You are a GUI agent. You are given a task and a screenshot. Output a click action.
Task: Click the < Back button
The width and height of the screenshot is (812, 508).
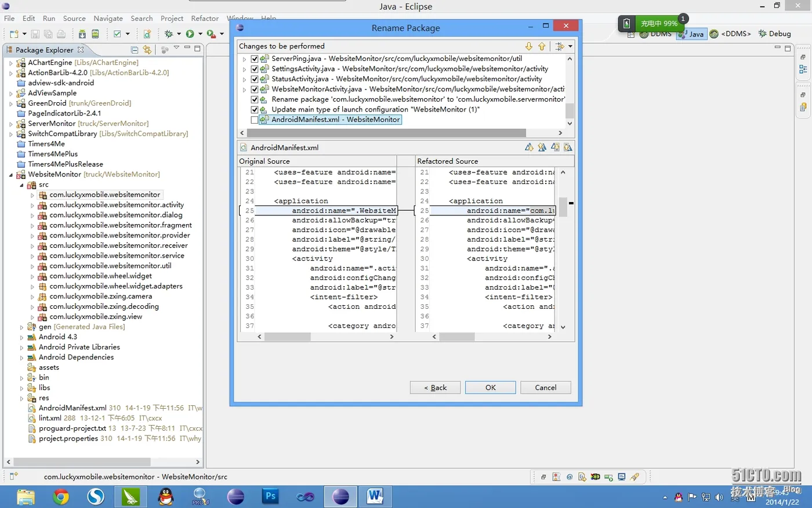coord(435,387)
